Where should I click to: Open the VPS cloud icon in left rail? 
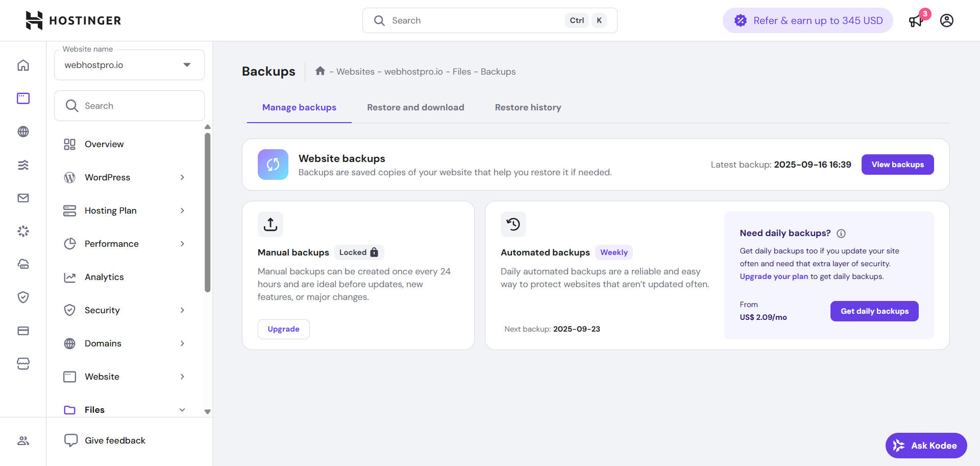(x=23, y=264)
